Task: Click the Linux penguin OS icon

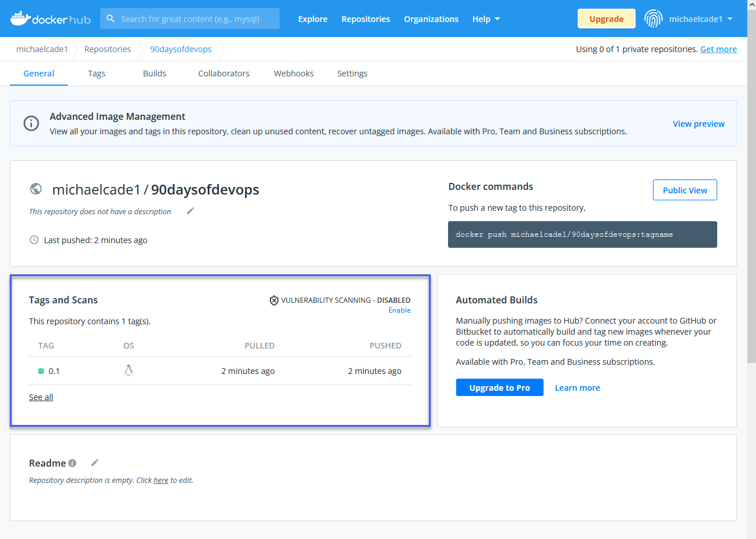Action: [x=129, y=371]
